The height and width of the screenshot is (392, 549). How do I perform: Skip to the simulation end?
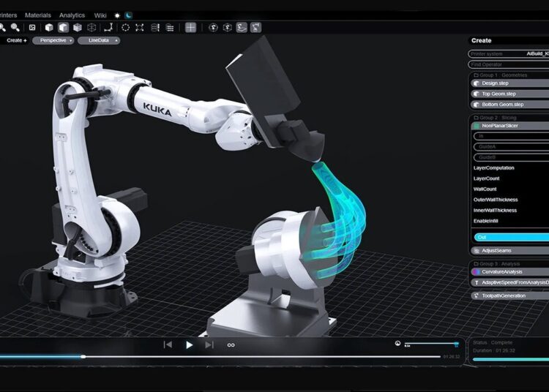coord(209,344)
